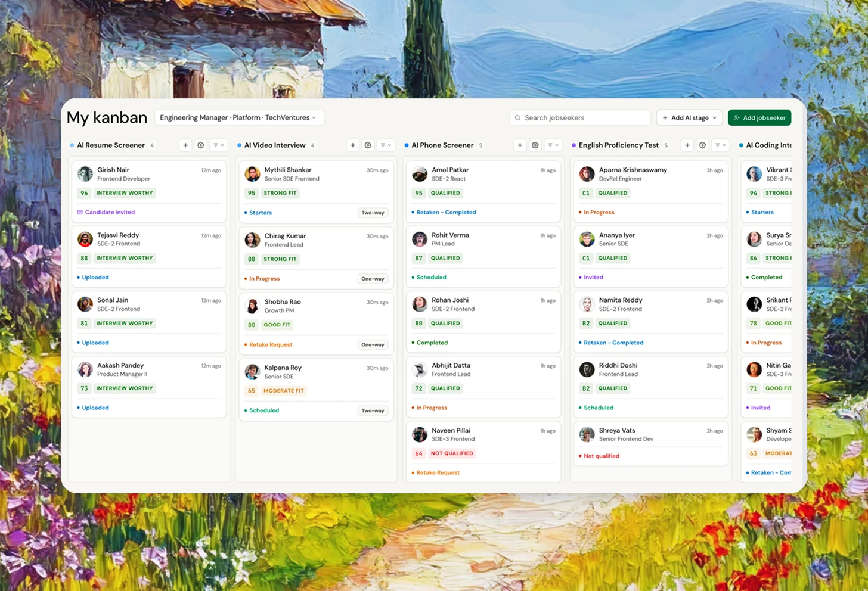The height and width of the screenshot is (591, 868).
Task: Click In Progress status on Aparna Krishnaswamy card
Action: 597,212
